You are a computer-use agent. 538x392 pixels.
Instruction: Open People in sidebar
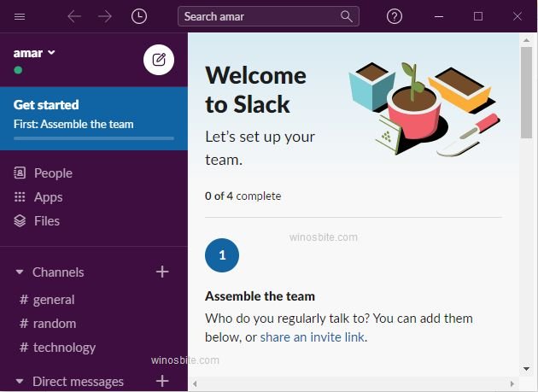pos(52,173)
